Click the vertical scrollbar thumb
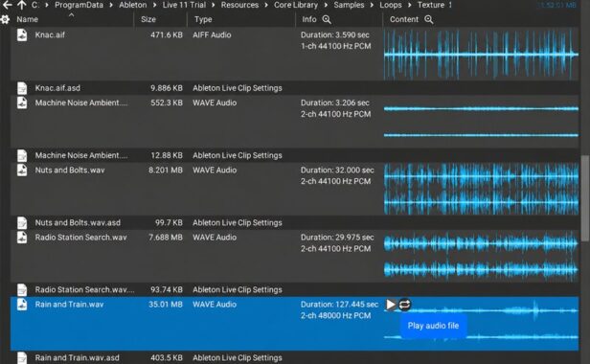Screen dimensions: 590x364 tap(585, 197)
